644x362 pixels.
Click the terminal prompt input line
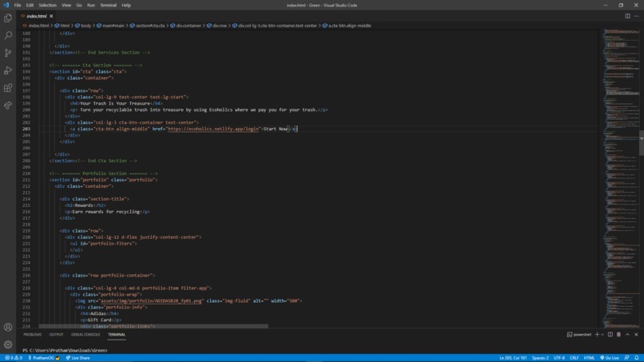pyautogui.click(x=65, y=351)
